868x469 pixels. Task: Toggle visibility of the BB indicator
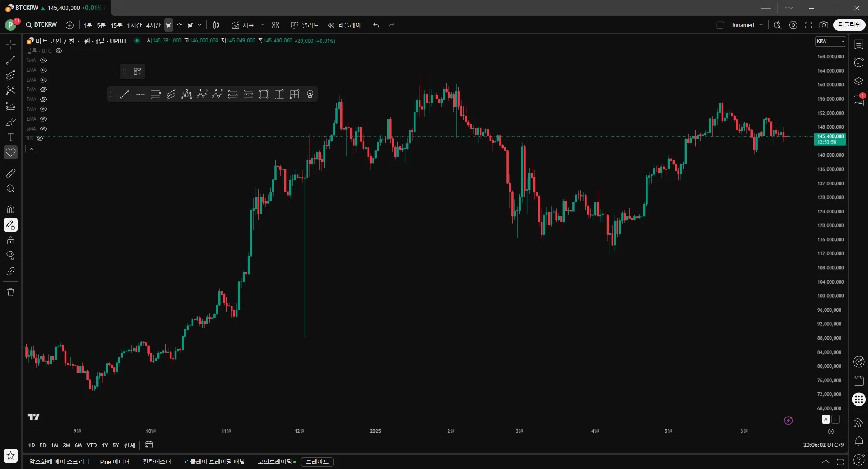40,138
